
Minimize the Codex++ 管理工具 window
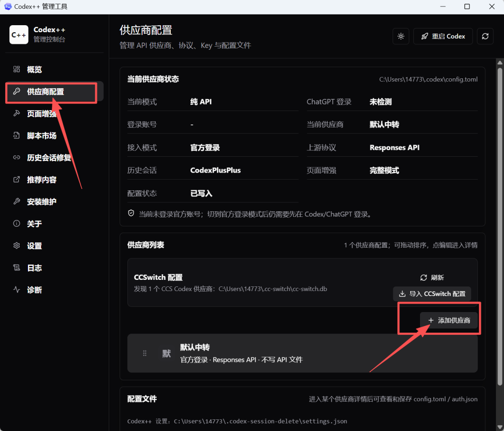point(442,7)
